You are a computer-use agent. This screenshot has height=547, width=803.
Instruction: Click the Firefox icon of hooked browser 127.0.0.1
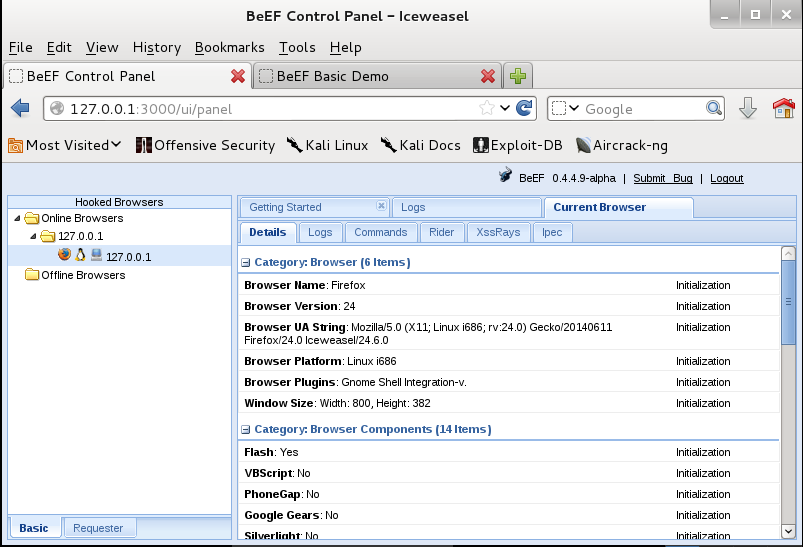(65, 254)
